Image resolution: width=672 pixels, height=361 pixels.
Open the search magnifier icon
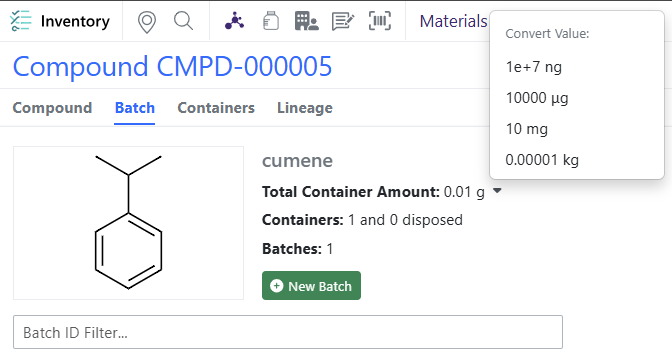pos(183,21)
